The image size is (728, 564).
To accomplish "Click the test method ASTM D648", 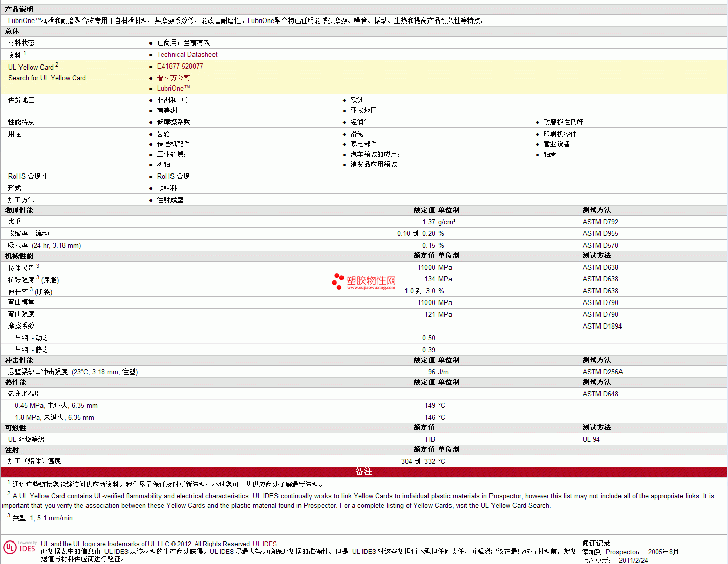I will click(600, 394).
